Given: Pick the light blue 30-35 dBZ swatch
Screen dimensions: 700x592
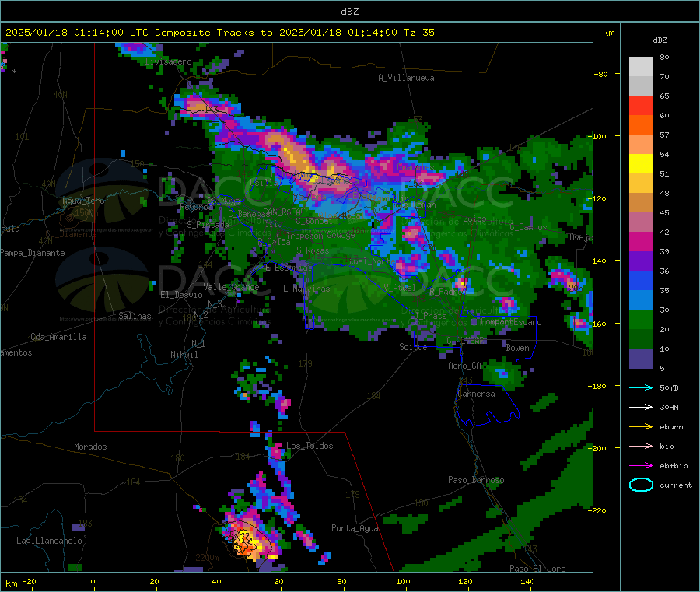Looking at the screenshot, I should tap(641, 300).
